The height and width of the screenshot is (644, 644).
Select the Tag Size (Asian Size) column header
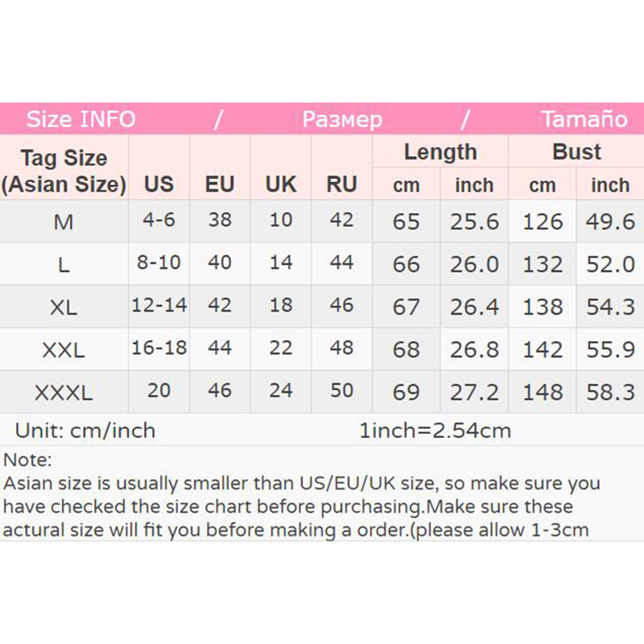pos(64,171)
